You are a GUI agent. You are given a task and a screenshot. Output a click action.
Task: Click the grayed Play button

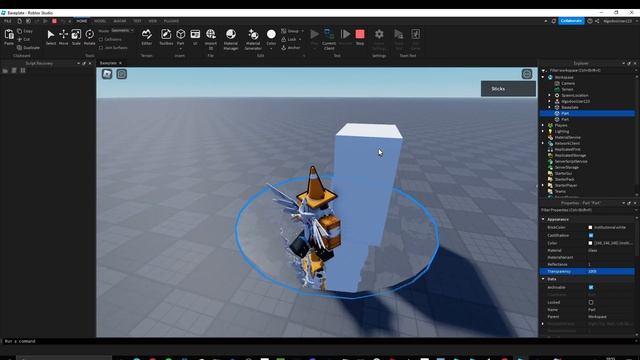(314, 34)
